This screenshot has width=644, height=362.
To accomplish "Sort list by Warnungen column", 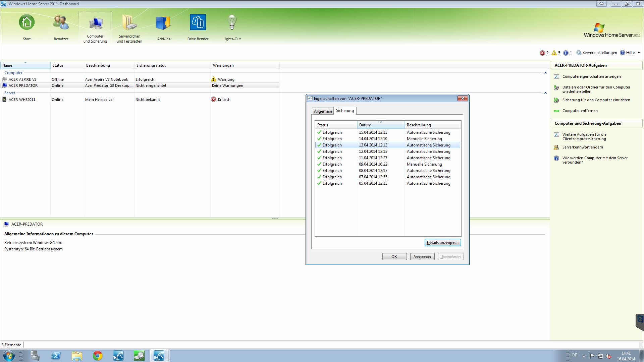I will (245, 65).
